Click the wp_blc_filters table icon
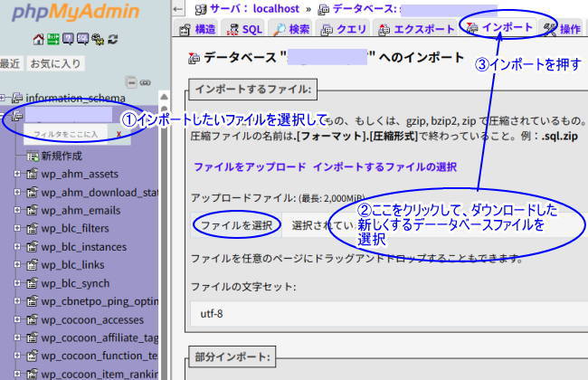Viewport: 588px width, 380px height. pos(33,228)
